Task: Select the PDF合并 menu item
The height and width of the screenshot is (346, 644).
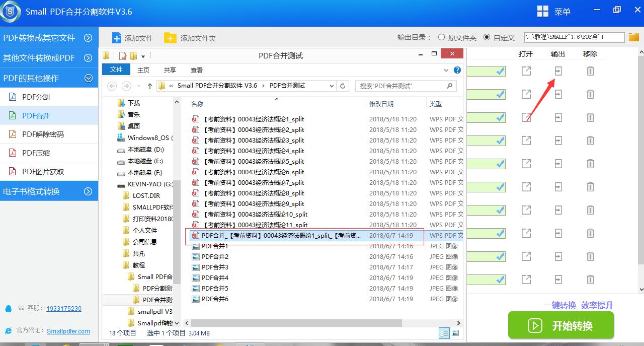Action: coord(49,115)
